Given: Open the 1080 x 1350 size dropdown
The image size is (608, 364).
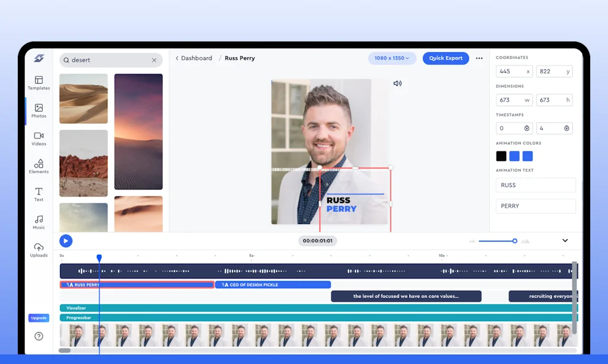Looking at the screenshot, I should coord(392,58).
